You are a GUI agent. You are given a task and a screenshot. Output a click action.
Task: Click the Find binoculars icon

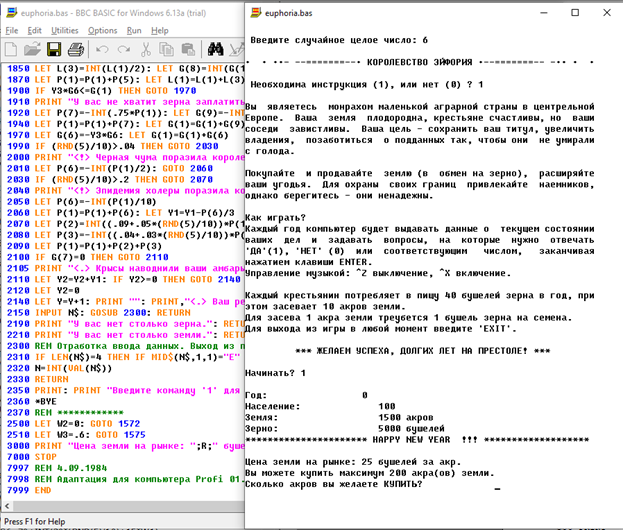(215, 49)
